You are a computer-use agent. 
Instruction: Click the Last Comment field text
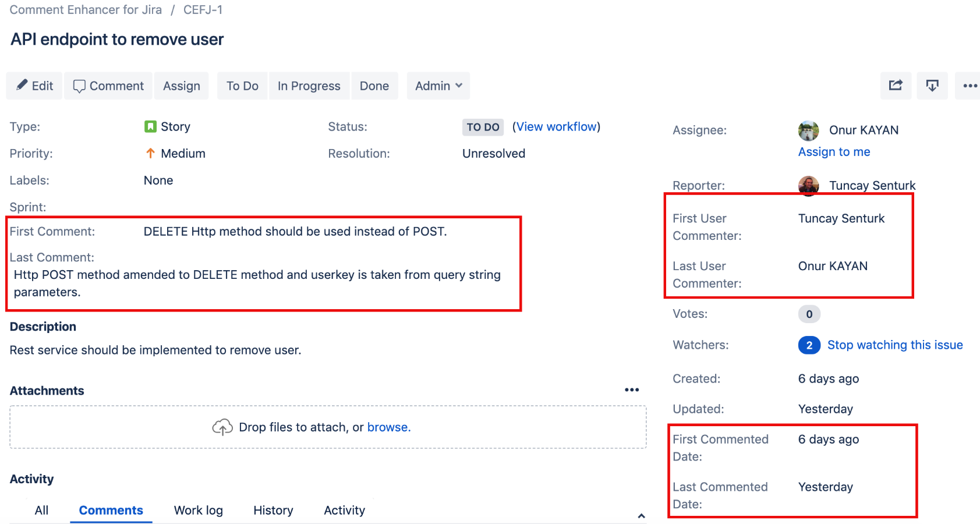[x=257, y=284]
